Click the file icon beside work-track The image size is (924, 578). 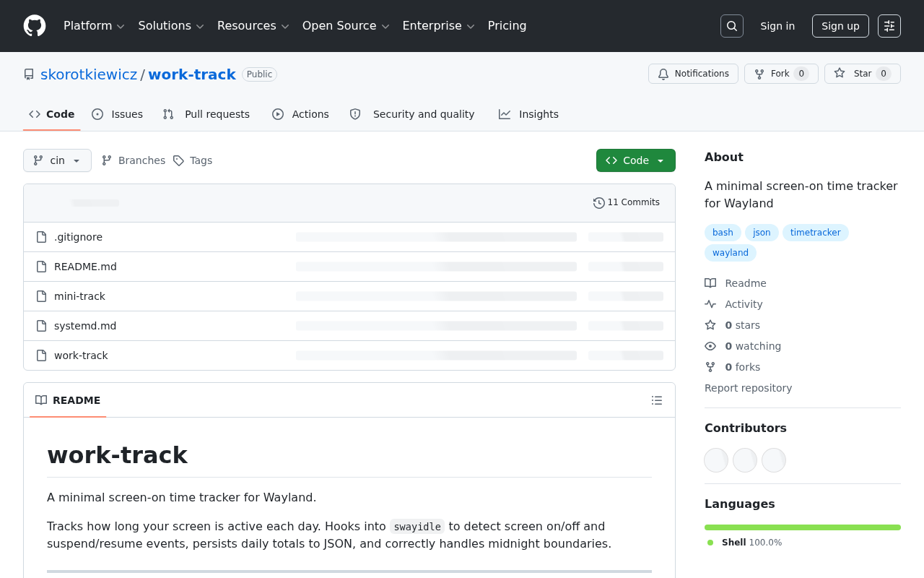tap(42, 355)
